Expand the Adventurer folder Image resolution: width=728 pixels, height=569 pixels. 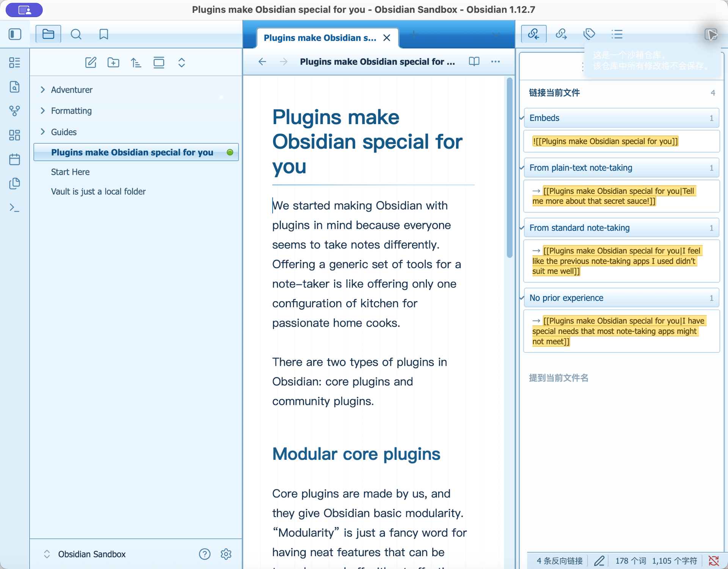tap(42, 90)
